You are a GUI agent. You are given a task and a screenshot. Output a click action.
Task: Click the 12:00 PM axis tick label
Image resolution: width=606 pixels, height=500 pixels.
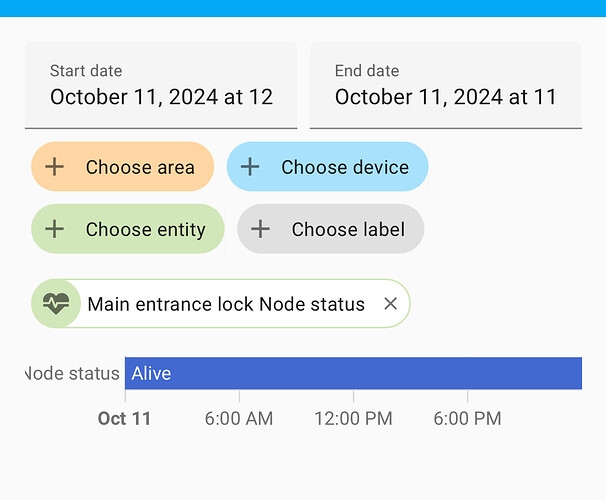(x=353, y=418)
